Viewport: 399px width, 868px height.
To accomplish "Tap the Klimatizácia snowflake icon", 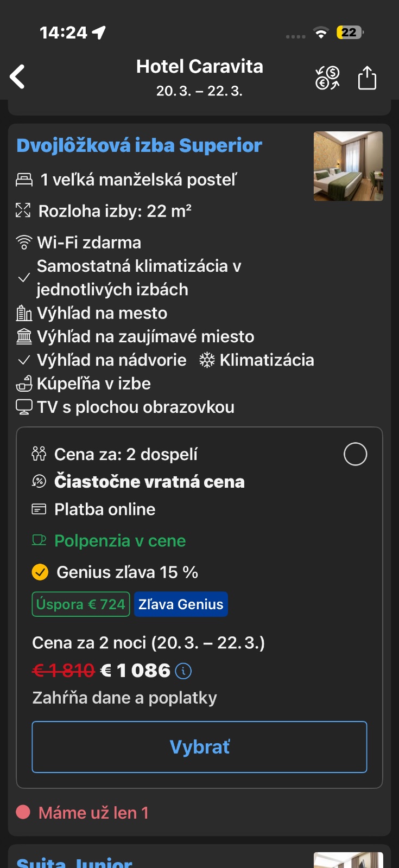I will (x=207, y=360).
